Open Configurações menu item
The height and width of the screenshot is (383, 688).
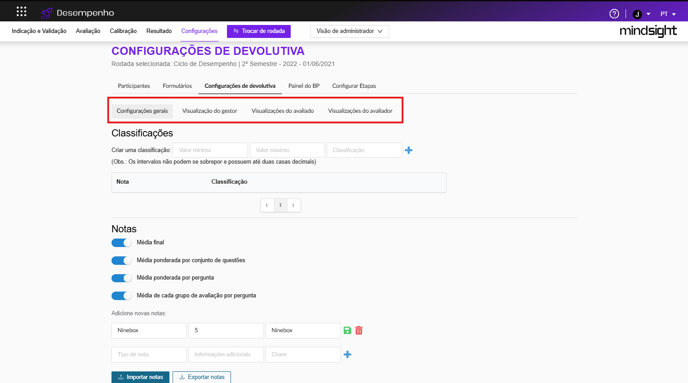(199, 31)
